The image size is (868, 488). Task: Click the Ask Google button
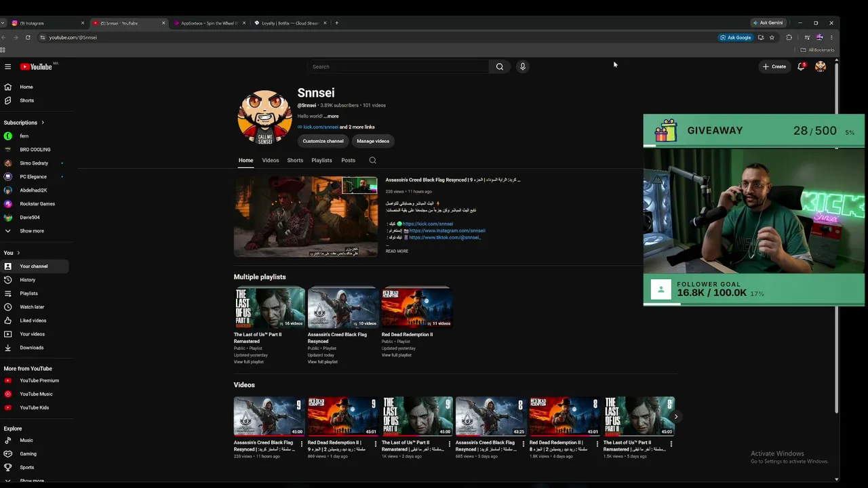pyautogui.click(x=736, y=37)
